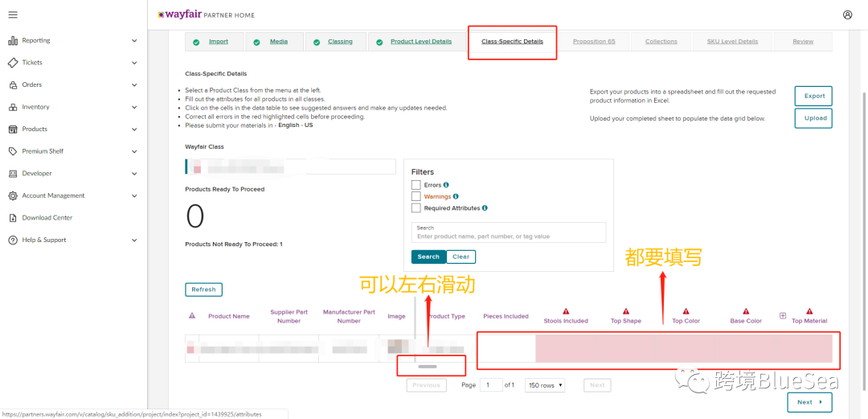Click warning icon above Top Shape
This screenshot has width=868, height=419.
click(x=626, y=311)
